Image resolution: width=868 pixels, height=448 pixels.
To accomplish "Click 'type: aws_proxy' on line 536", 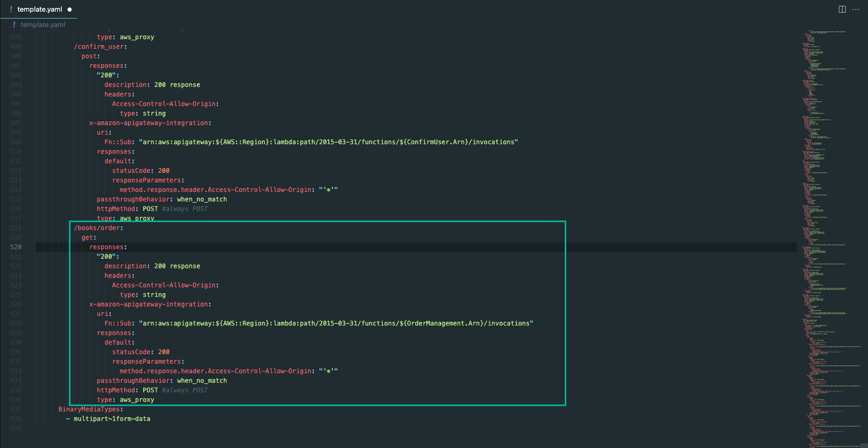I will (x=126, y=400).
